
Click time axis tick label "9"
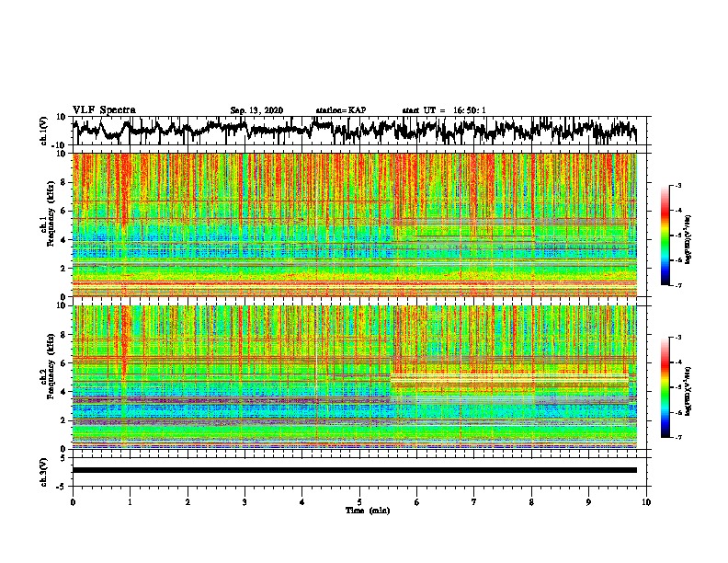tap(588, 502)
